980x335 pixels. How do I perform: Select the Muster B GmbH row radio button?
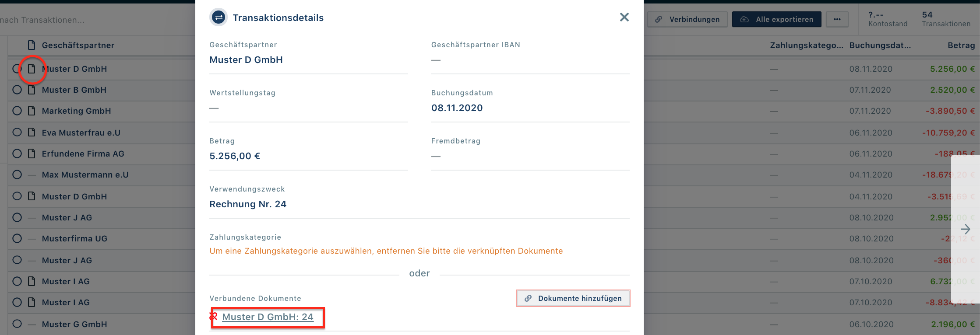tap(17, 90)
